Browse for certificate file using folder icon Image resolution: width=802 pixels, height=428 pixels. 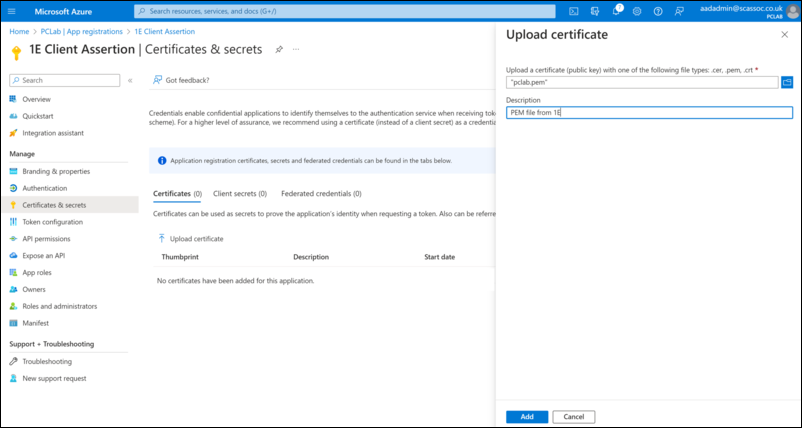point(787,82)
